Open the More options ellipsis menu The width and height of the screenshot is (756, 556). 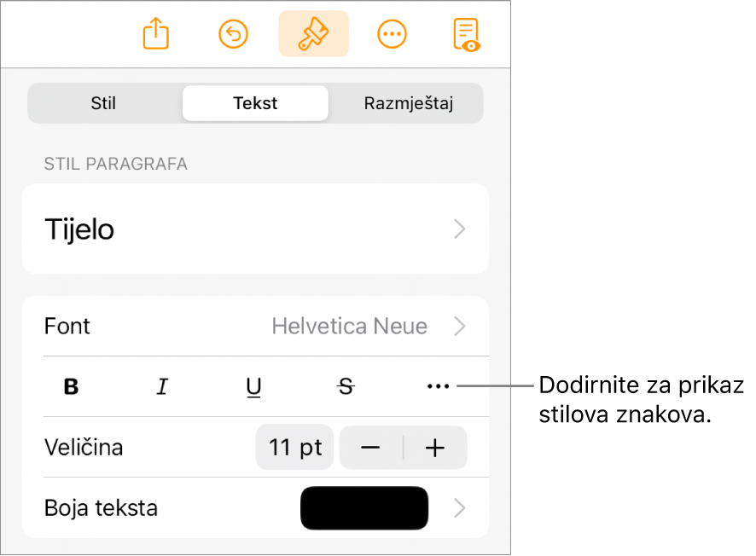click(x=392, y=34)
